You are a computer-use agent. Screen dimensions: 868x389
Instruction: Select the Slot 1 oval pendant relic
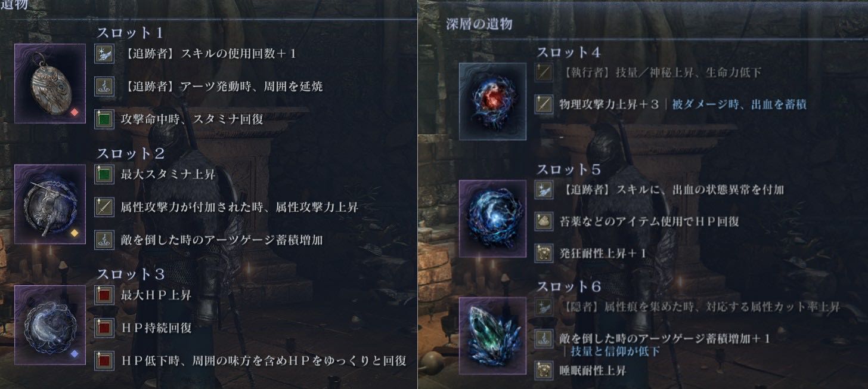50,83
